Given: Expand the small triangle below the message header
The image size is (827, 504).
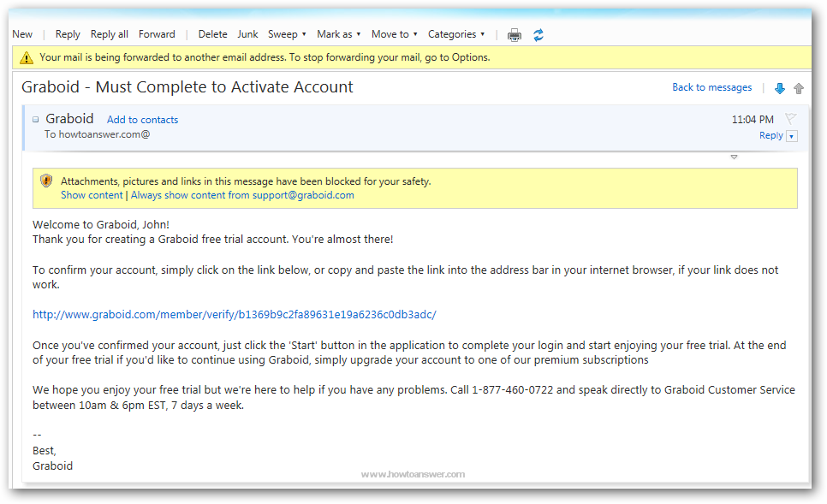Looking at the screenshot, I should (734, 157).
